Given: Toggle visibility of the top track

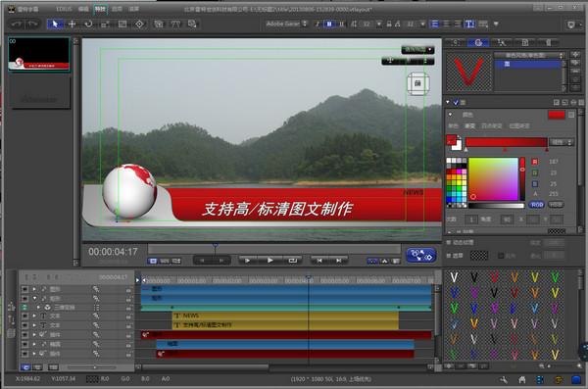Looking at the screenshot, I should 24,289.
